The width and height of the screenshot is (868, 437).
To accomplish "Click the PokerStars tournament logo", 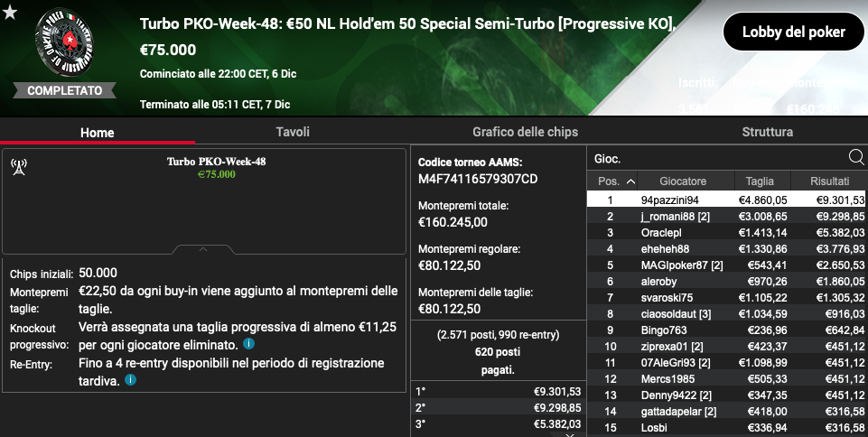I will pos(65,42).
